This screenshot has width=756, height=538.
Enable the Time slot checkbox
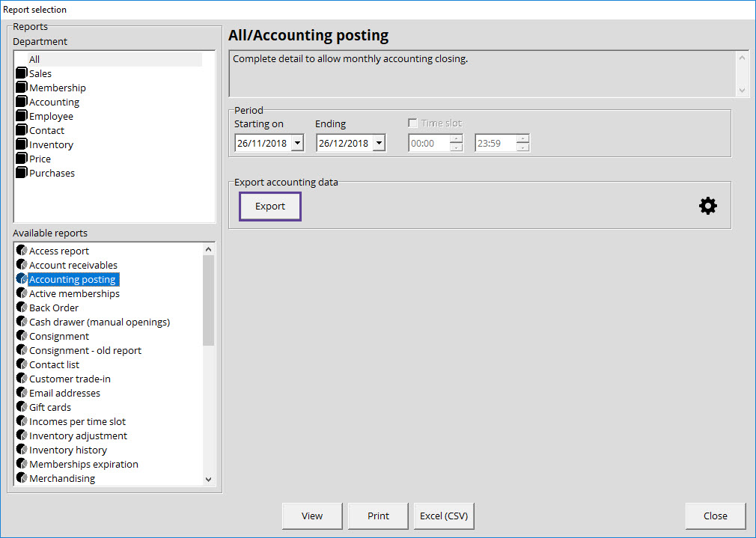tap(411, 123)
